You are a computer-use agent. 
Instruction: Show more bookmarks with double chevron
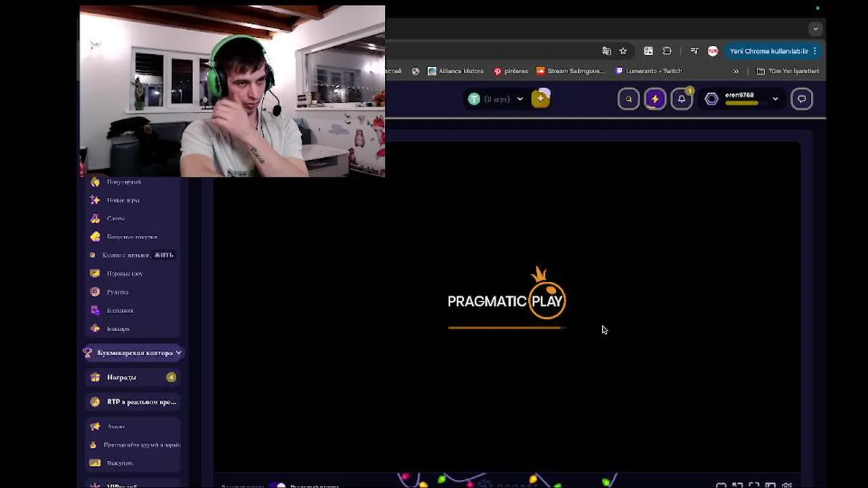click(x=736, y=71)
